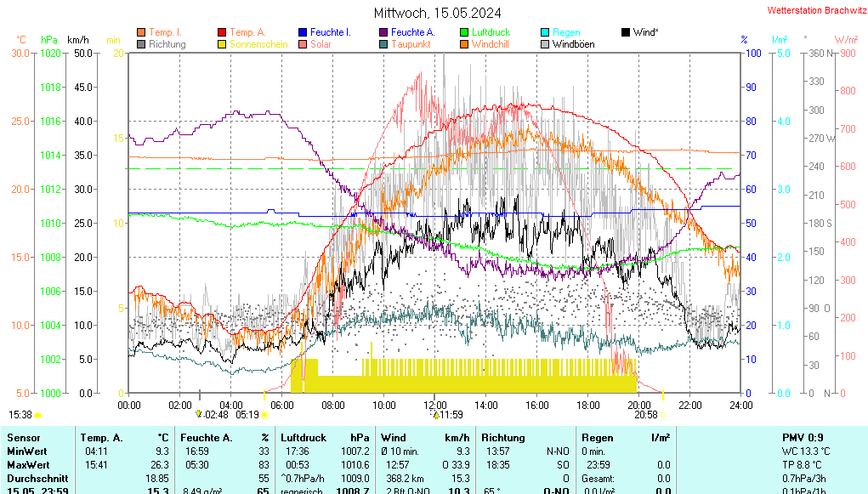Viewport: 868px width, 494px height.
Task: Click the cyan Regen legend square
Action: point(545,32)
